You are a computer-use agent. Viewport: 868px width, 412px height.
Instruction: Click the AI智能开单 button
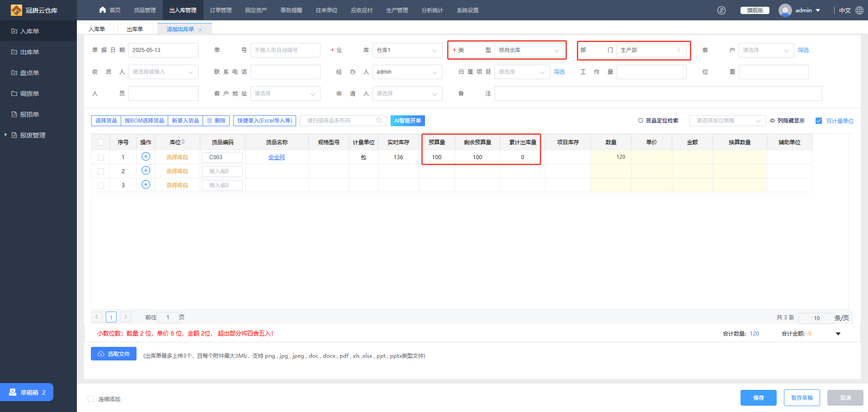click(x=407, y=121)
